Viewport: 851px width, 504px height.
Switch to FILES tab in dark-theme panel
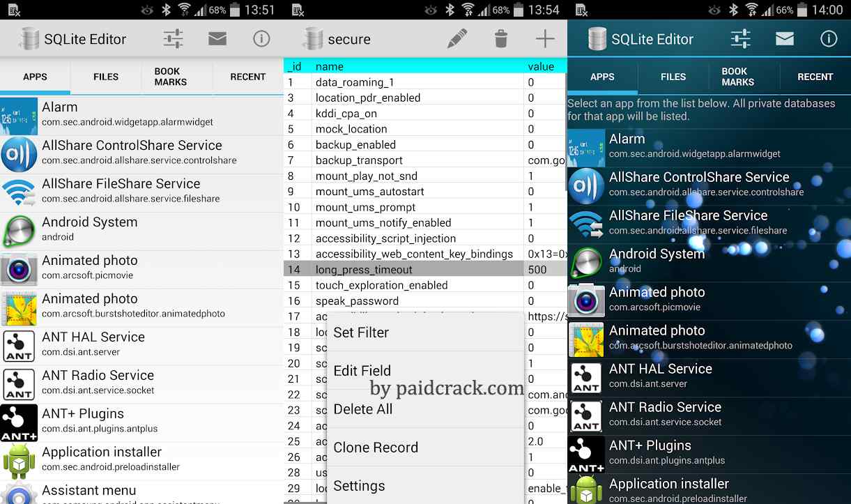coord(673,77)
